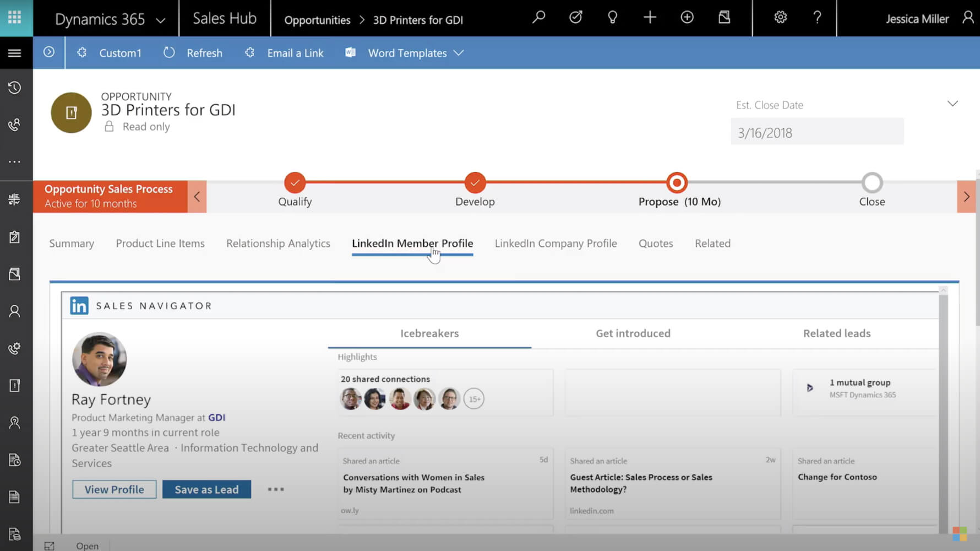Click the first shared connection avatar
Screen dimensions: 980x551
351,399
